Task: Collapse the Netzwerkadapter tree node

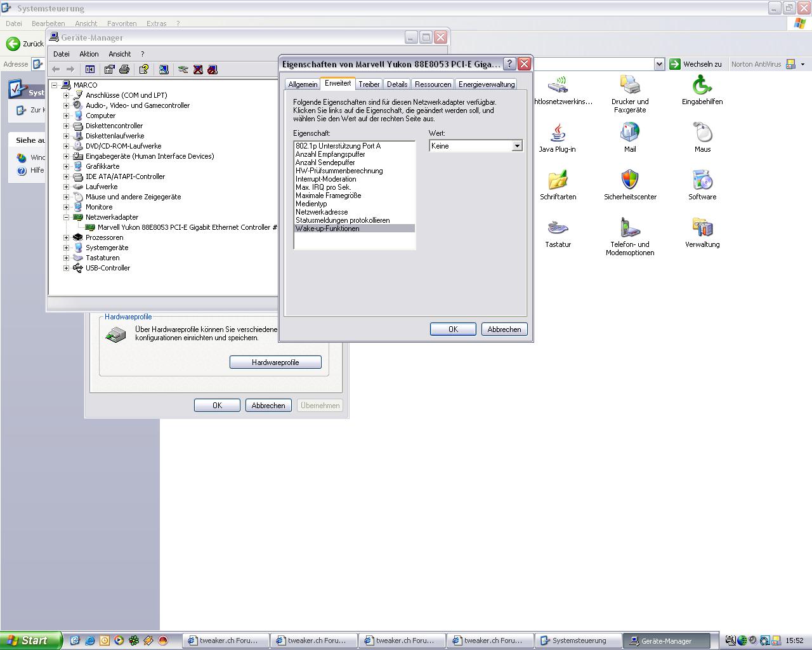Action: click(66, 217)
